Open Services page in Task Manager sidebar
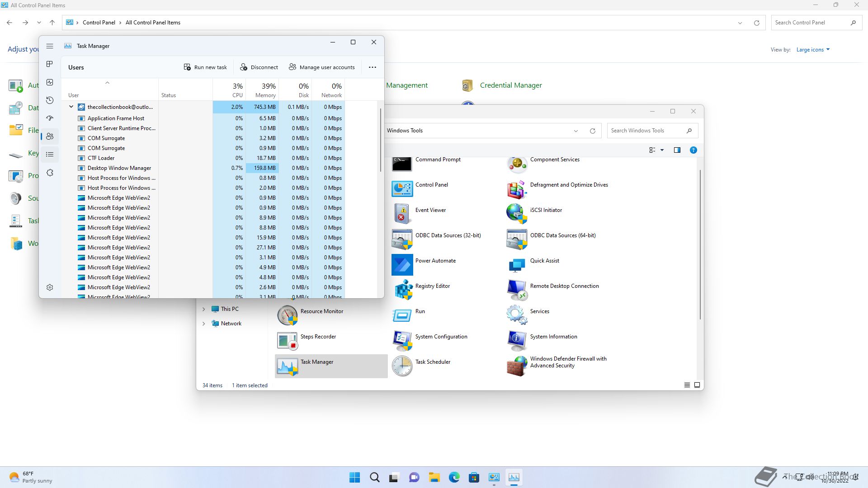Viewport: 868px width, 488px height. point(50,173)
